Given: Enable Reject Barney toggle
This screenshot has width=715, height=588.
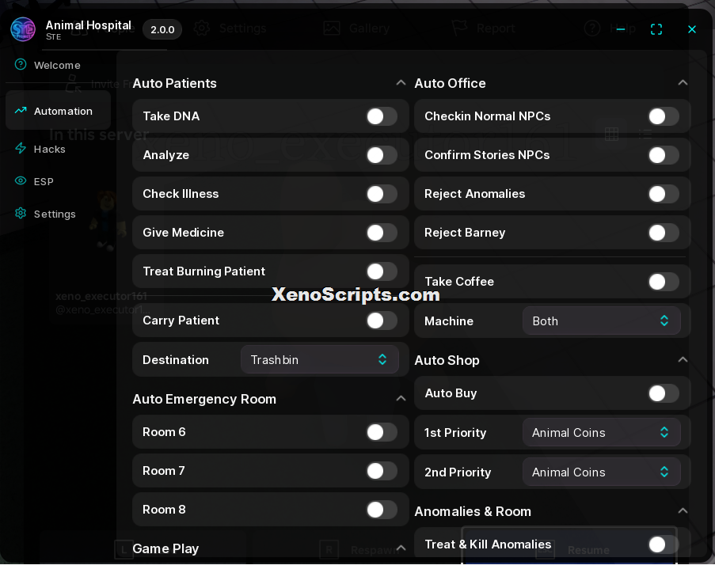Looking at the screenshot, I should click(x=664, y=233).
